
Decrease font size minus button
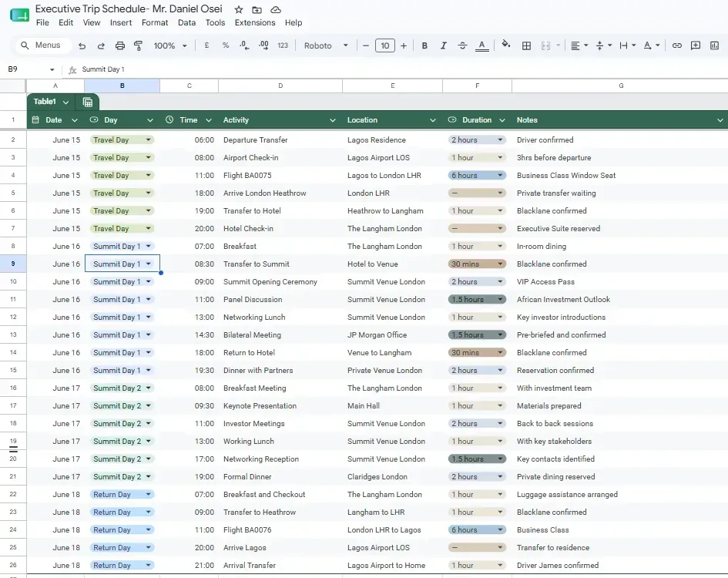(x=366, y=45)
